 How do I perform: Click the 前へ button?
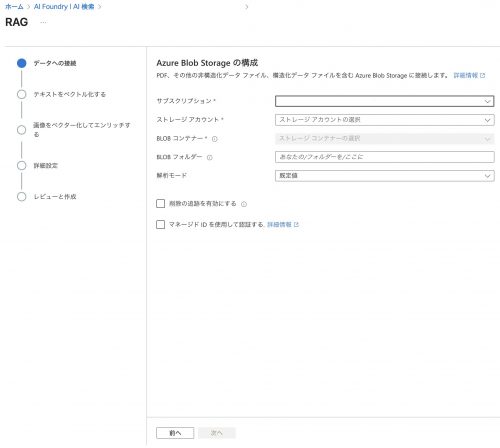(x=175, y=433)
